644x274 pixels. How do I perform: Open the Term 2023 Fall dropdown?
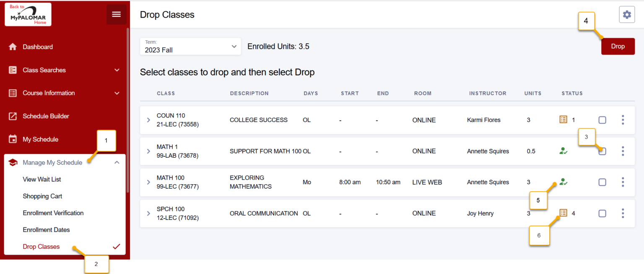190,47
